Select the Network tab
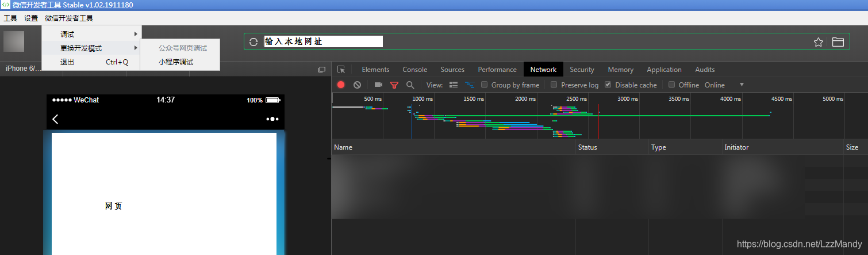 543,70
